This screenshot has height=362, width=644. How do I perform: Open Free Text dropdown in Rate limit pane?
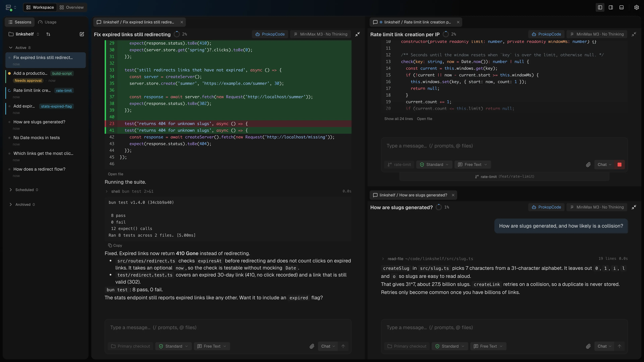pos(472,164)
